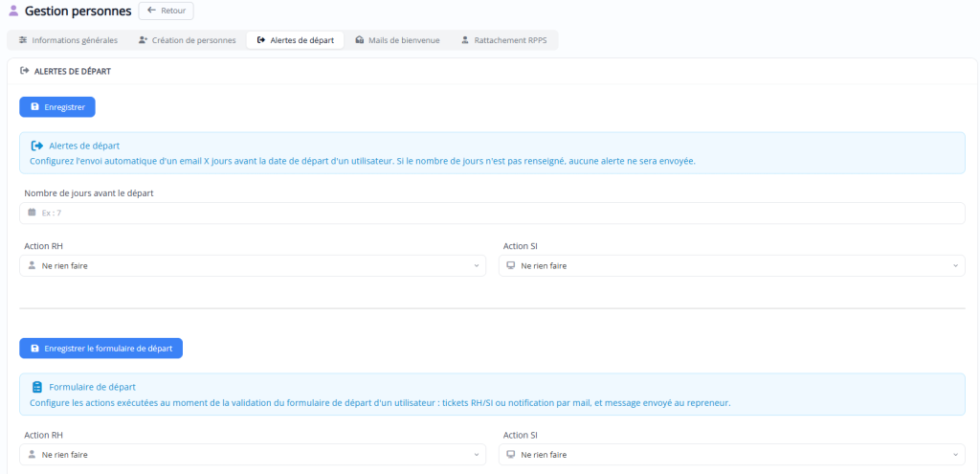
Task: Open the Action SI dropdown under Formulaire de départ
Action: point(731,455)
